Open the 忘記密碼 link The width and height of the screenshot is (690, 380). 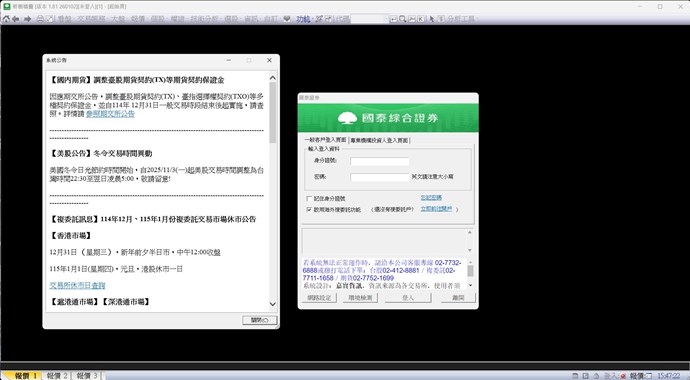[431, 198]
